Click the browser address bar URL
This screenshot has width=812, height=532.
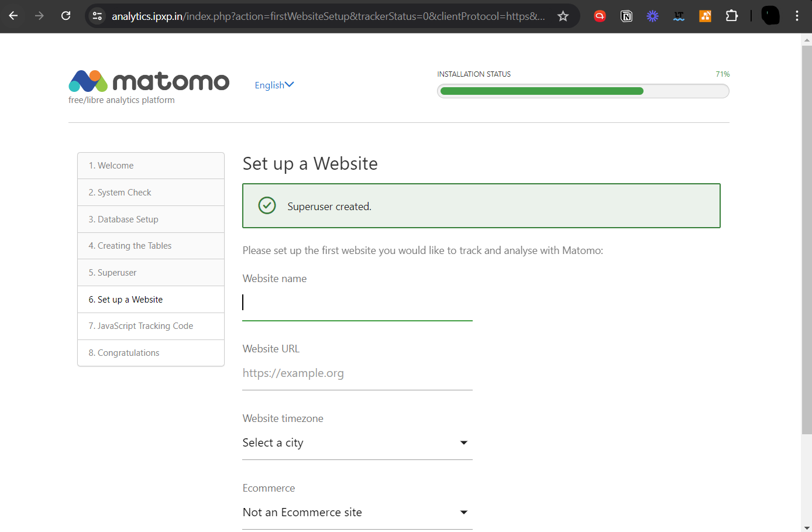[x=328, y=16]
